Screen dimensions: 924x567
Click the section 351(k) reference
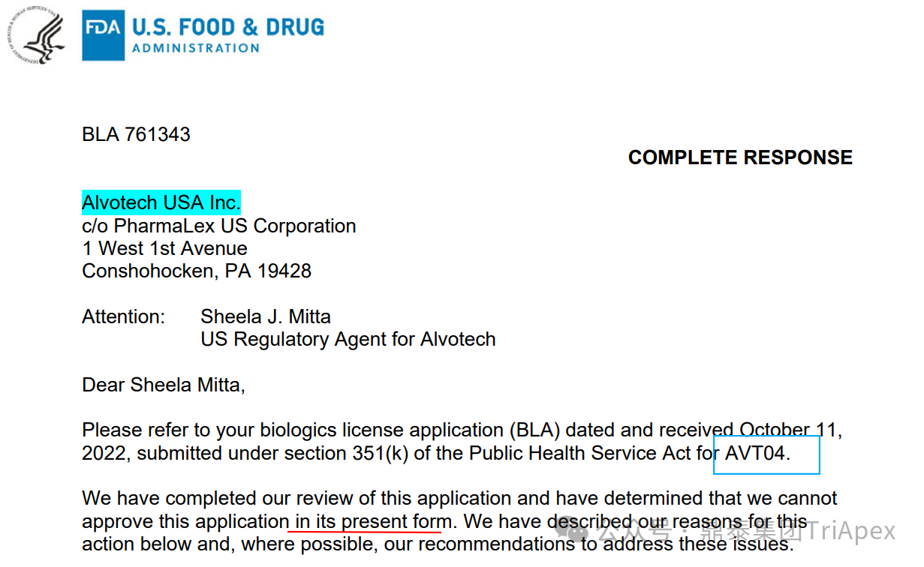pyautogui.click(x=353, y=454)
